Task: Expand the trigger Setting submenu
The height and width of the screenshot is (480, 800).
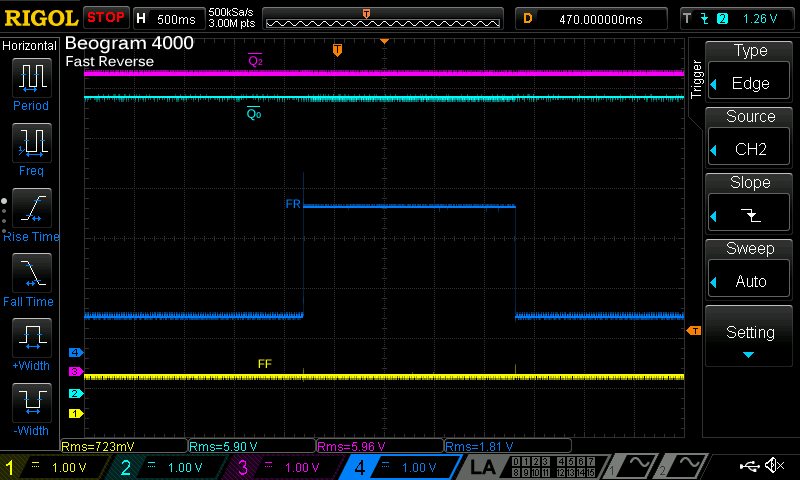Action: (x=750, y=340)
